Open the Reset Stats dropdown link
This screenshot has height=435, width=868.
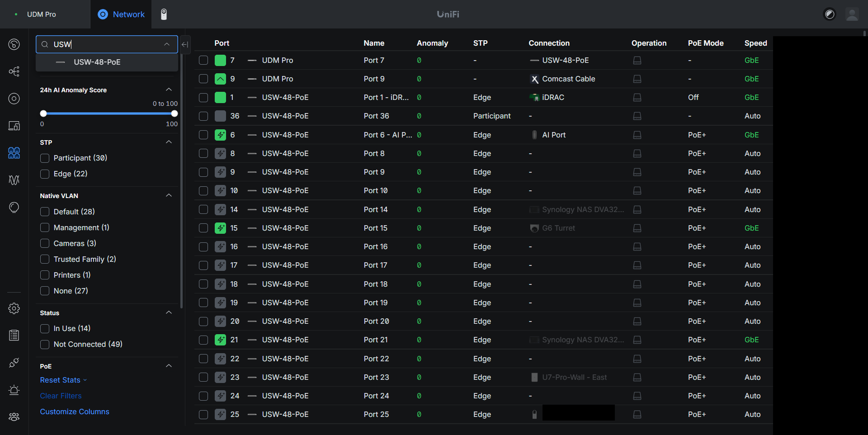tap(63, 380)
